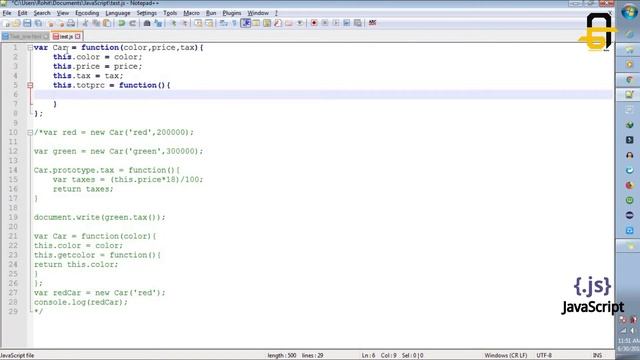Click 'JavaScript file' in status bar
640x360 pixels.
click(x=17, y=356)
